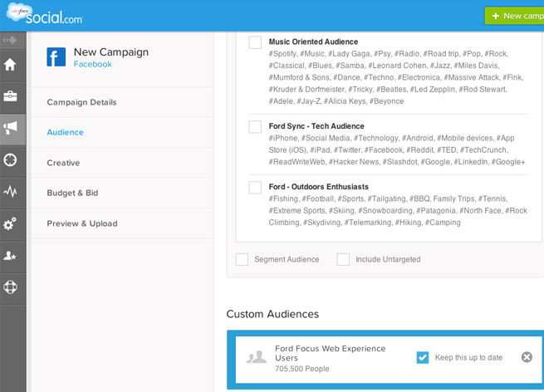The height and width of the screenshot is (392, 544).
Task: Open the salesforce social.com logo
Action: 45,14
